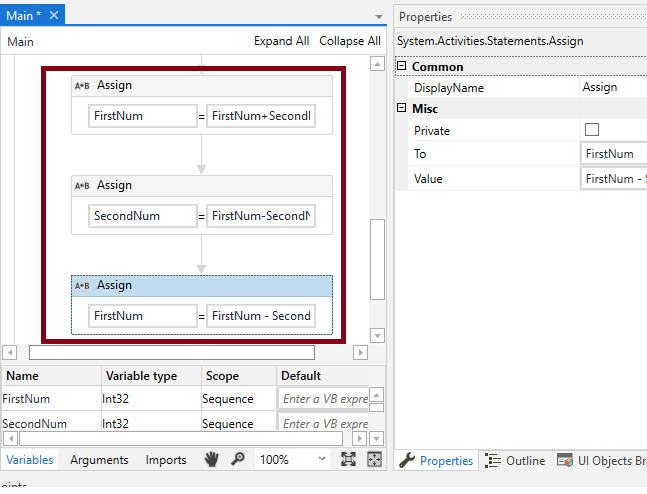Image resolution: width=647 pixels, height=494 pixels.
Task: Switch to the Arguments tab
Action: [x=99, y=460]
